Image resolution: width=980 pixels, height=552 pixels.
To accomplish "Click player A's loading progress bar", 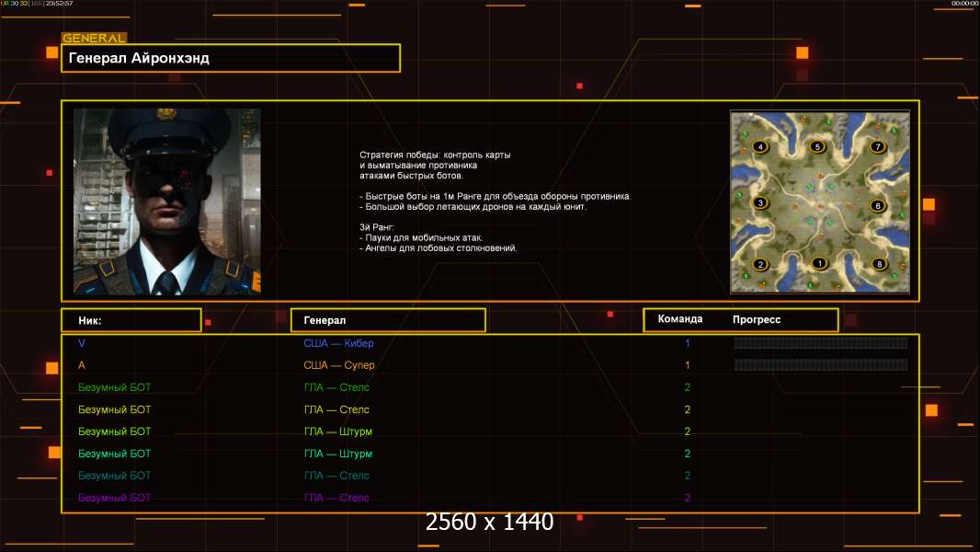I will tap(820, 365).
